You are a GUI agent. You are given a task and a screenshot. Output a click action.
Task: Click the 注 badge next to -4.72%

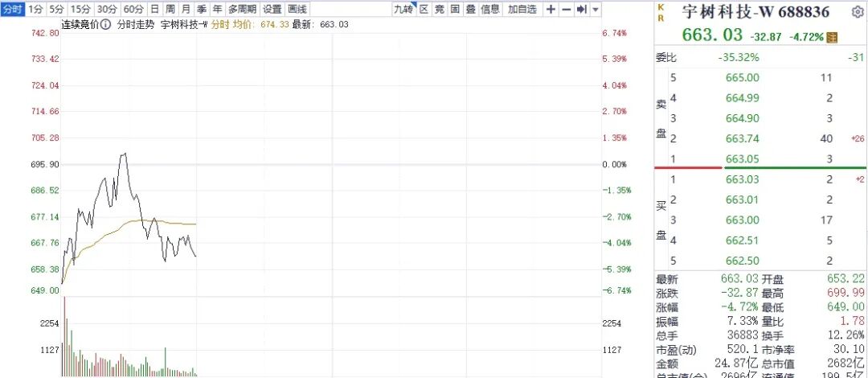pos(832,37)
